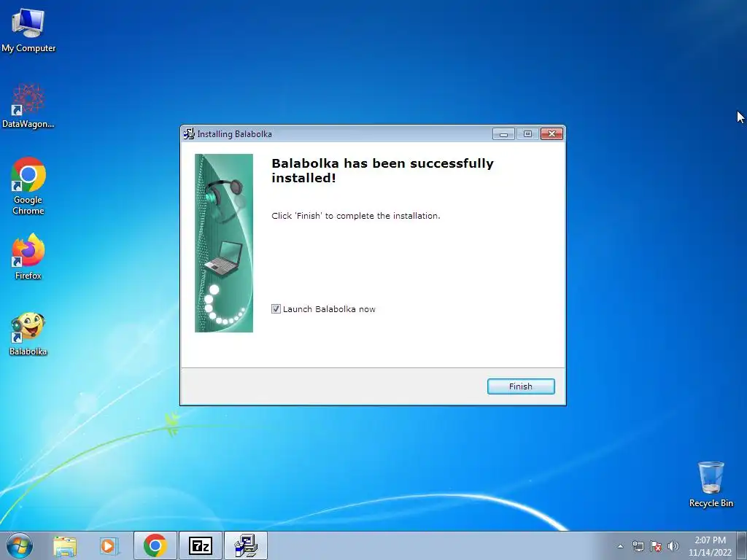Switch to Chrome in the taskbar

[155, 545]
